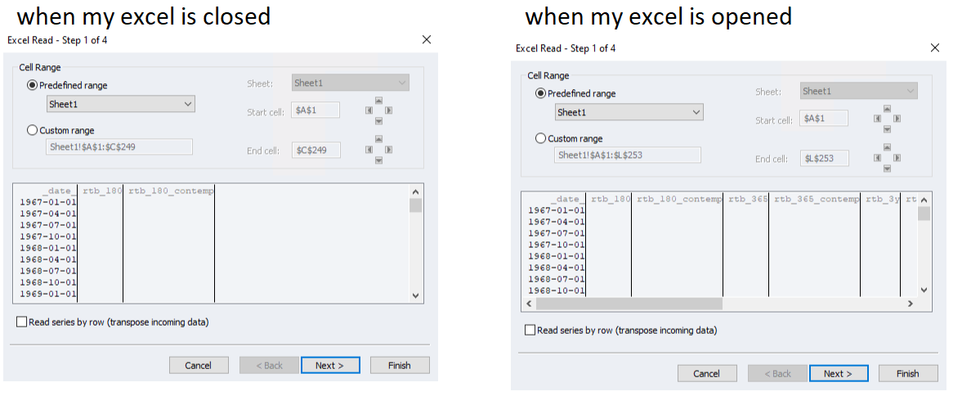Image resolution: width=980 pixels, height=414 pixels.
Task: Open the Sheet combo box in closed-Excel dialog
Action: pos(351,83)
